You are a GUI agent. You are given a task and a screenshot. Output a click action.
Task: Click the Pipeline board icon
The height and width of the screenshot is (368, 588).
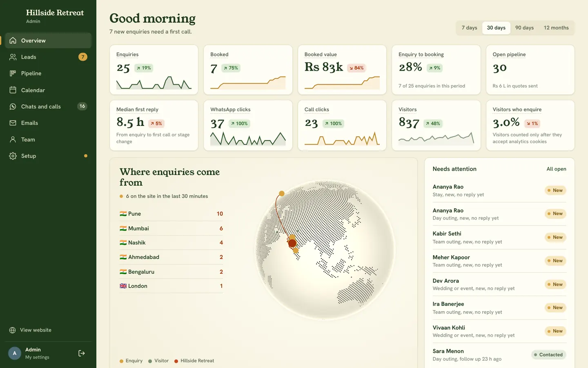13,74
